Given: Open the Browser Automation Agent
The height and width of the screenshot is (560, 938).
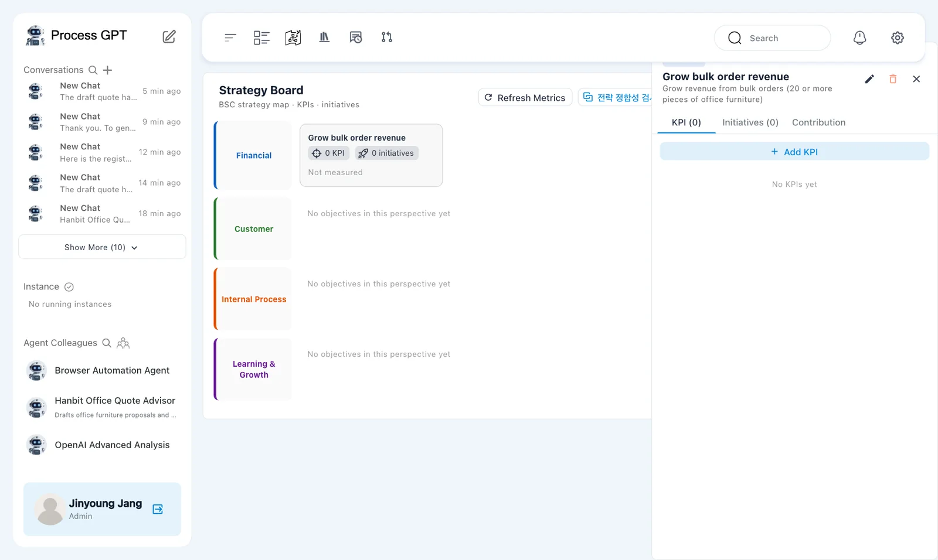Looking at the screenshot, I should [103, 371].
